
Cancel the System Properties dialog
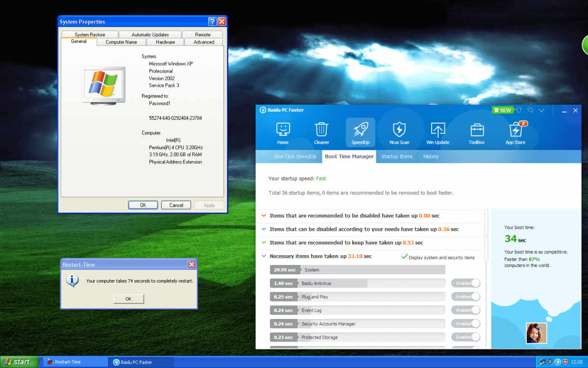point(176,205)
